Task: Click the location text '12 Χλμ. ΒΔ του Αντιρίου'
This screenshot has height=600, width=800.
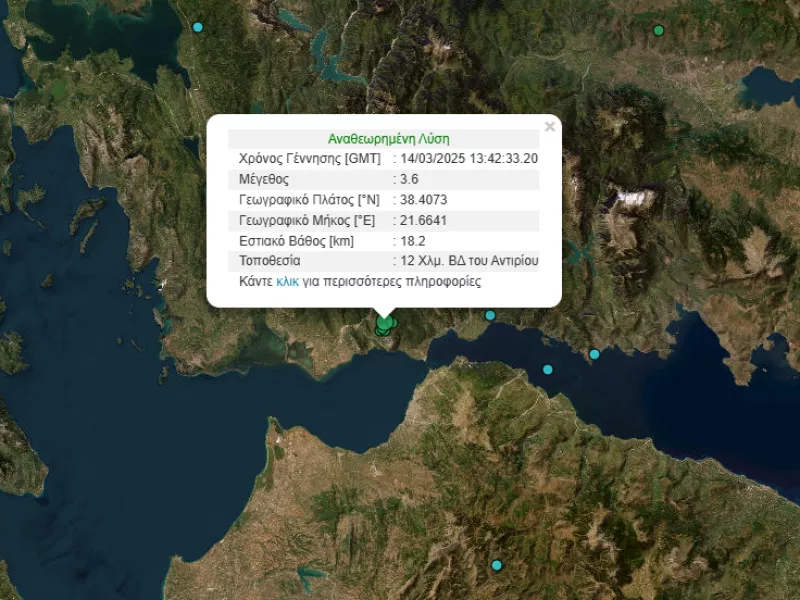Action: 469,261
